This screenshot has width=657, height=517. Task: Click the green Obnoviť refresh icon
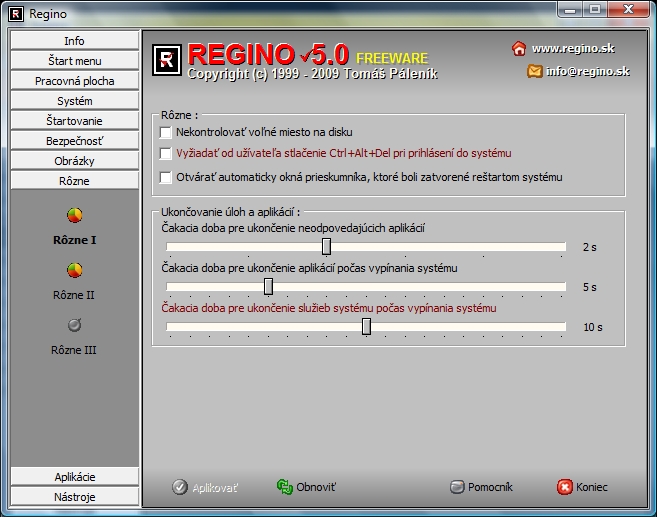(x=285, y=487)
